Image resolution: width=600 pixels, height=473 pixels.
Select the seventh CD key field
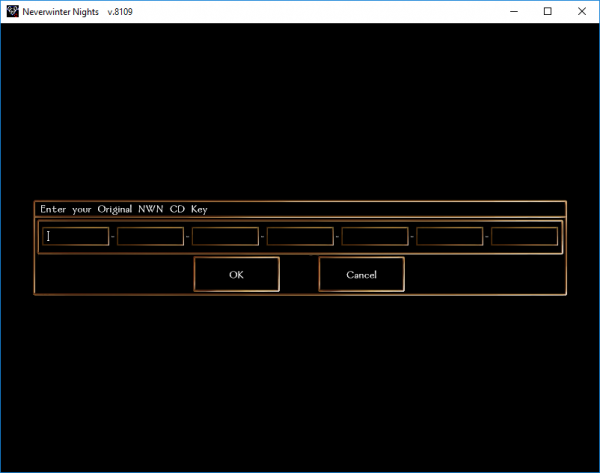point(524,236)
